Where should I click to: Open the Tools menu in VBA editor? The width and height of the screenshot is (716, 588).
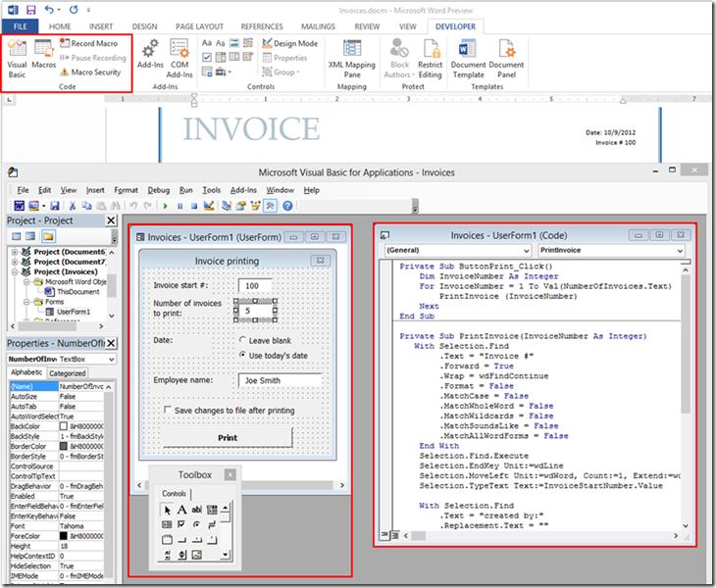tap(212, 190)
